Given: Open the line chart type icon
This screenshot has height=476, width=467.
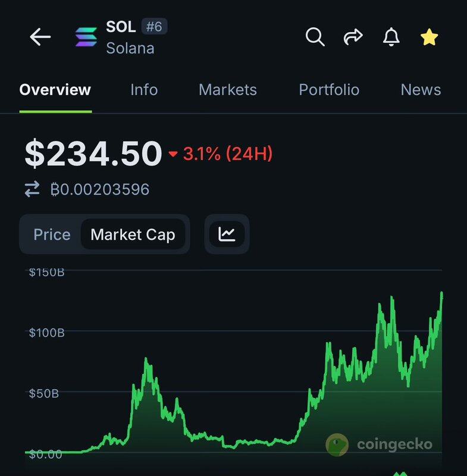Looking at the screenshot, I should [x=227, y=234].
